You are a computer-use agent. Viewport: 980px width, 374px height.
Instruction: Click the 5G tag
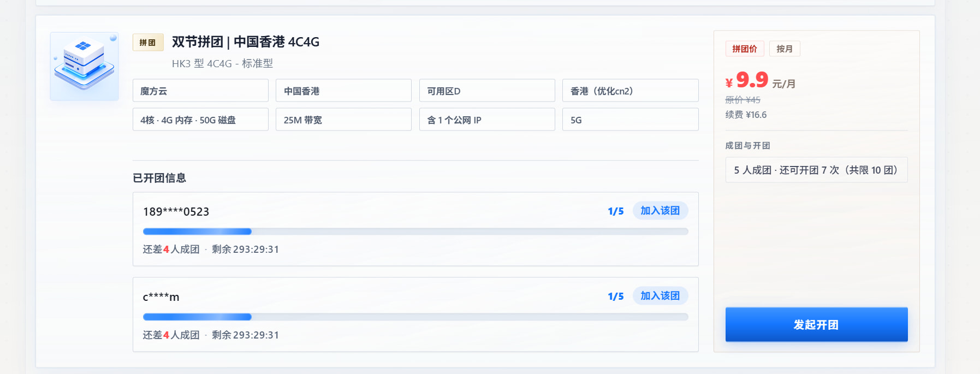pos(631,120)
